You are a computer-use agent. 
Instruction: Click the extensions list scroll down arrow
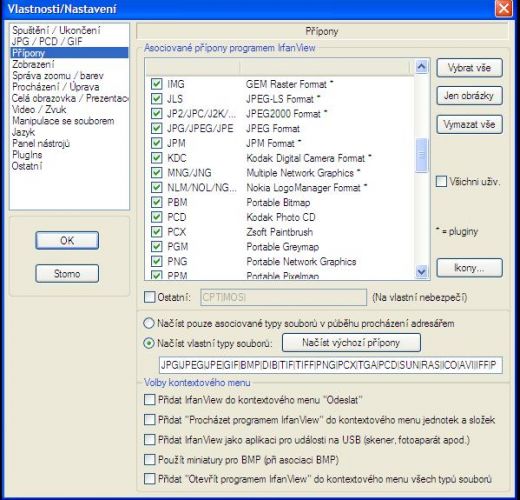[x=422, y=272]
